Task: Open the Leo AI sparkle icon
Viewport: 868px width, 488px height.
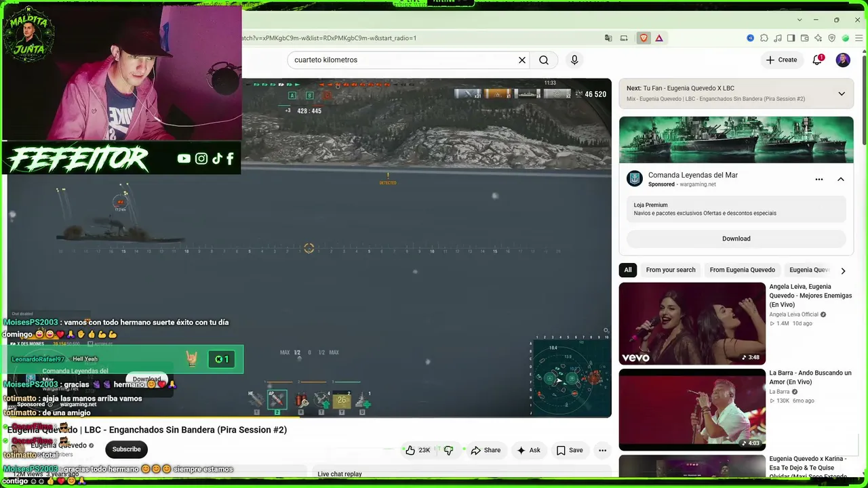Action: tap(818, 38)
